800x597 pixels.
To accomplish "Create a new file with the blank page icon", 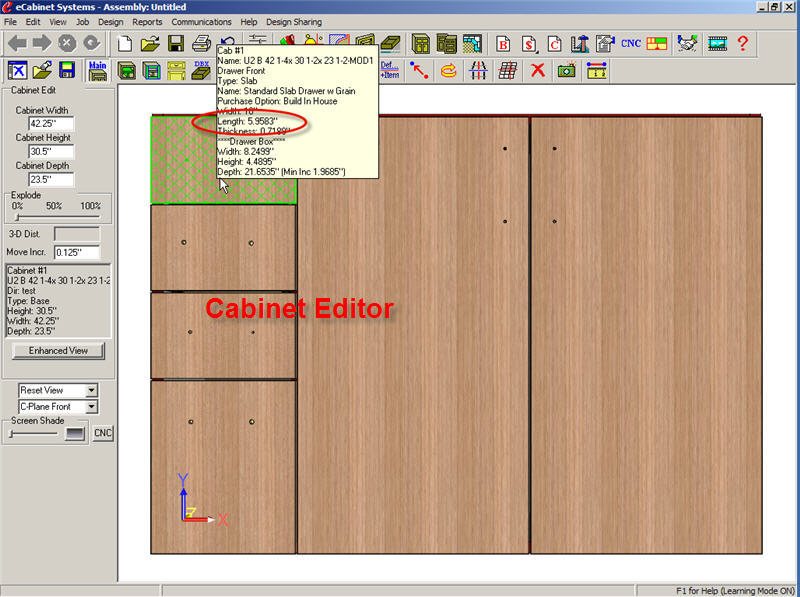I will click(125, 43).
